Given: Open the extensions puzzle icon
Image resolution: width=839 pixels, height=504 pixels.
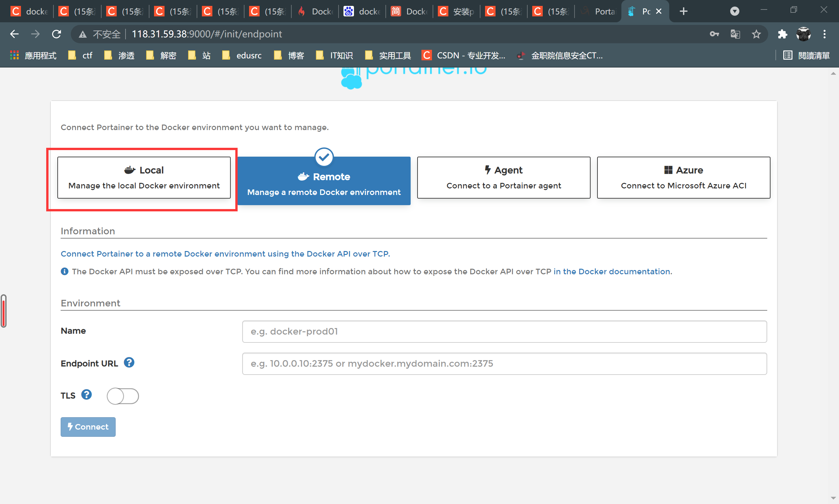Looking at the screenshot, I should tap(782, 34).
